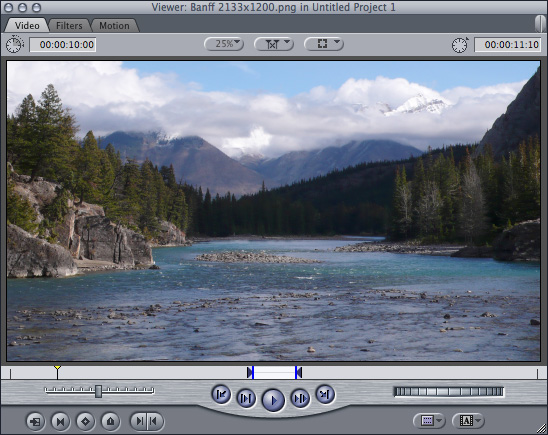This screenshot has height=435, width=548.
Task: Click the shuttle control slider
Action: 99,391
